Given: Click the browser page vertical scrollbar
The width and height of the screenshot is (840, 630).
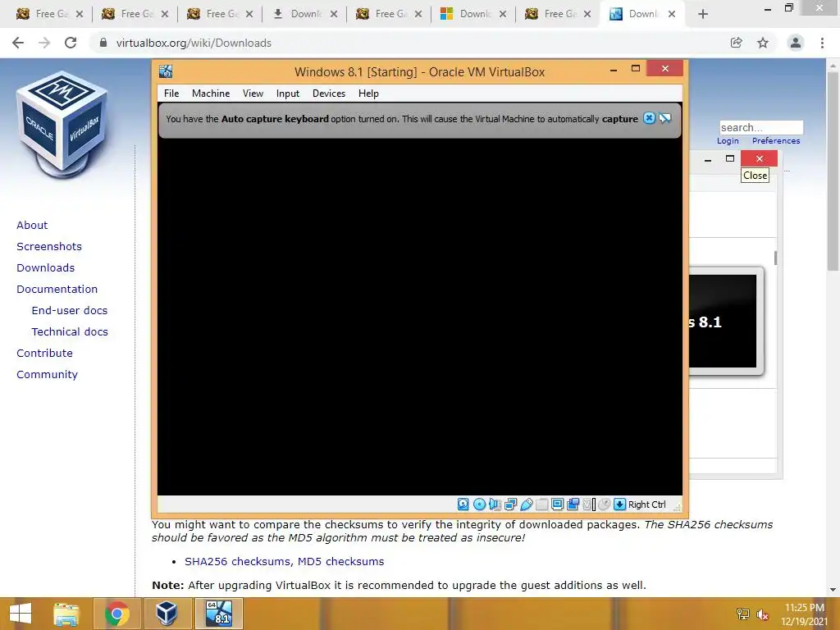Looking at the screenshot, I should [x=833, y=171].
